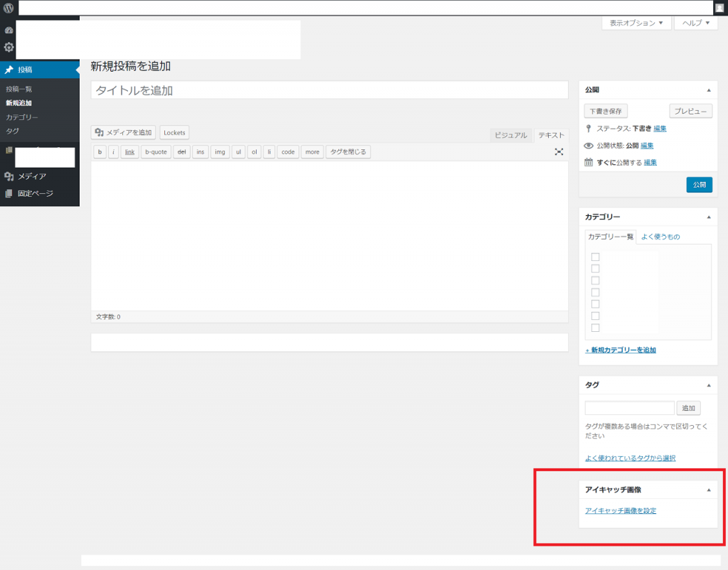Click the Lockets button

pyautogui.click(x=175, y=132)
